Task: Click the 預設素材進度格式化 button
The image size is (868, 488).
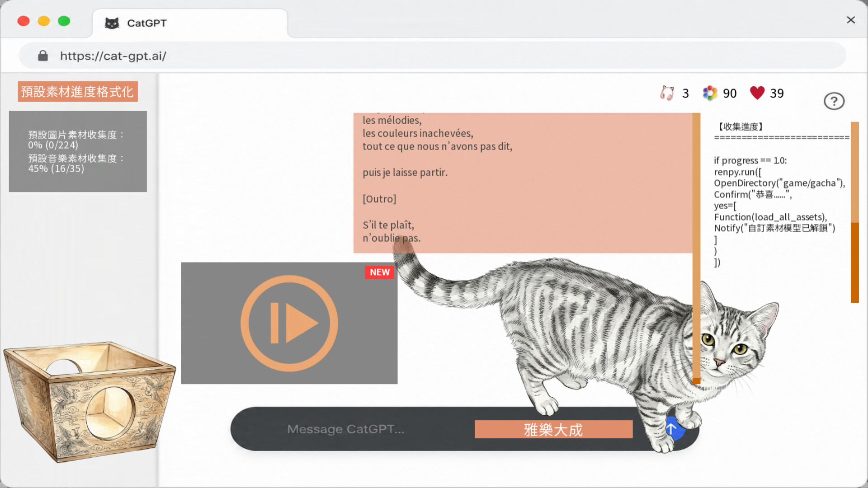Action: [78, 92]
